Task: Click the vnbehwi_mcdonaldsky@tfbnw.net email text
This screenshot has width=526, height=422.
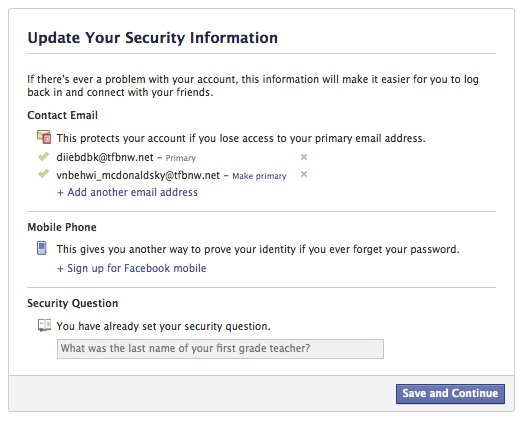Action: click(138, 175)
